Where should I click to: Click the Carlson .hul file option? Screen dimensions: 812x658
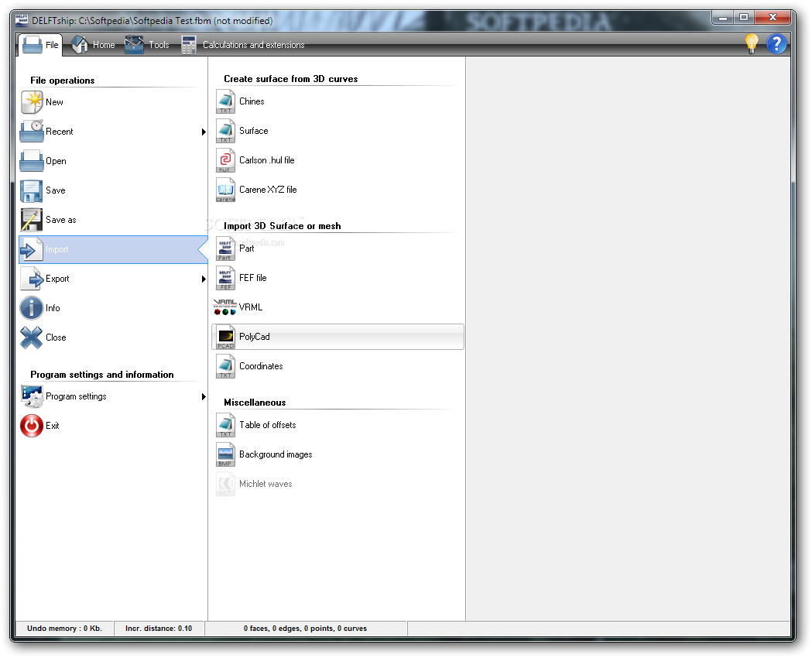(337, 160)
